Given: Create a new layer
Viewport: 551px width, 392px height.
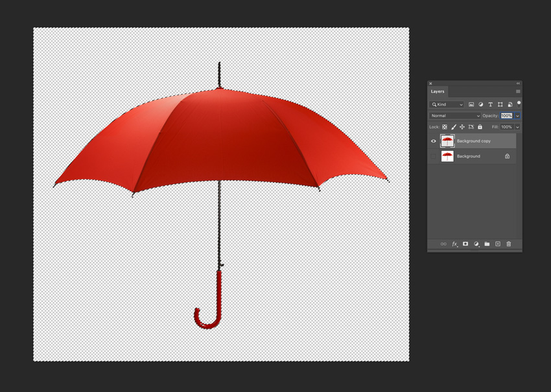Looking at the screenshot, I should click(498, 244).
